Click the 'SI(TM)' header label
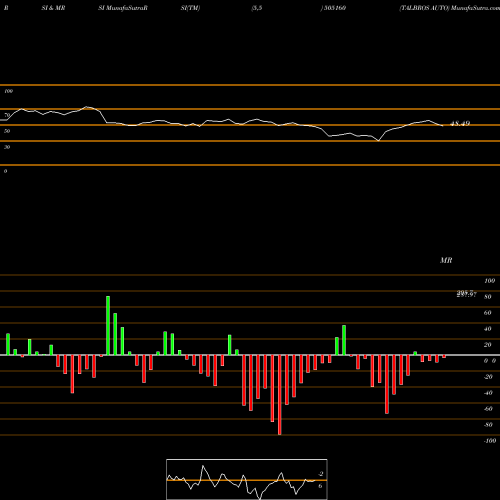The image size is (500, 500). coord(190,8)
